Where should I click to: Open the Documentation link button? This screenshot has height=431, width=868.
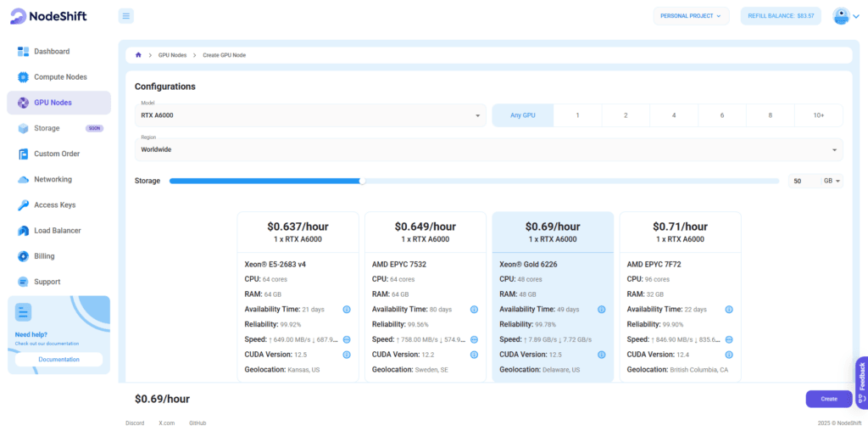click(58, 360)
